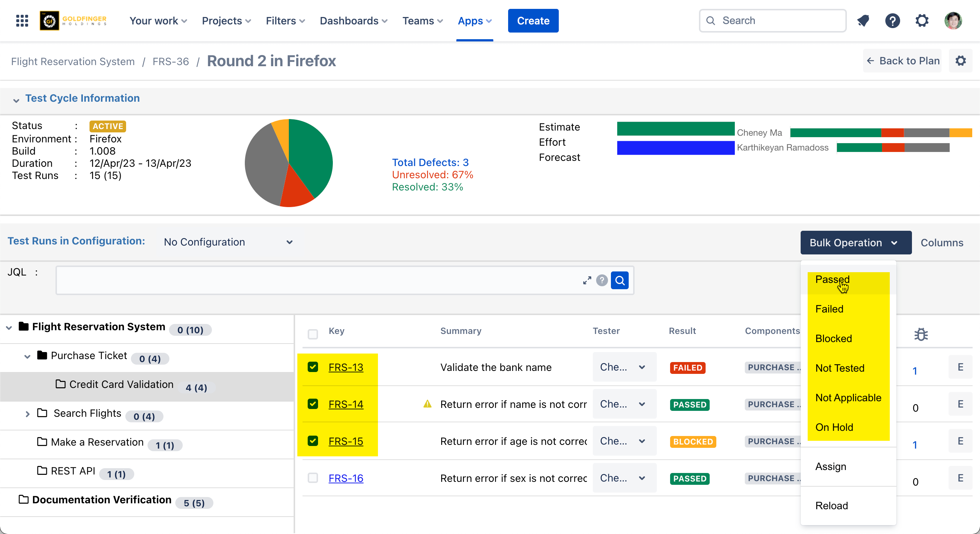Viewport: 980px width, 534px height.
Task: Open the No Configuration dropdown
Action: pos(228,242)
